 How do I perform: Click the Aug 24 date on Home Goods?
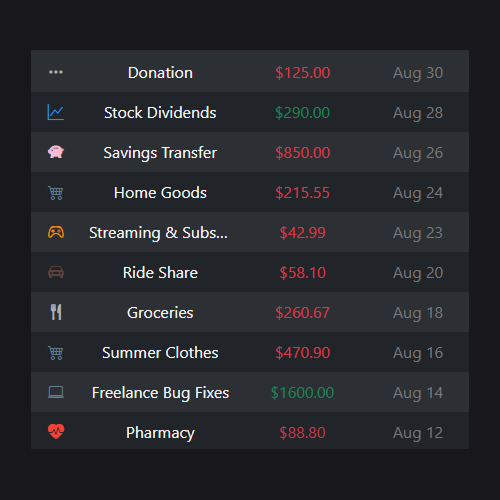click(x=418, y=193)
